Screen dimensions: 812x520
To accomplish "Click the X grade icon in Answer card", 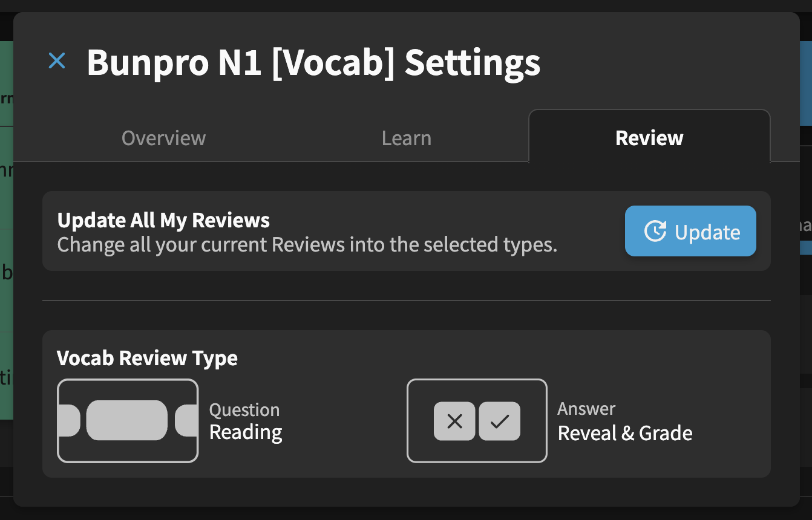I will pyautogui.click(x=454, y=421).
